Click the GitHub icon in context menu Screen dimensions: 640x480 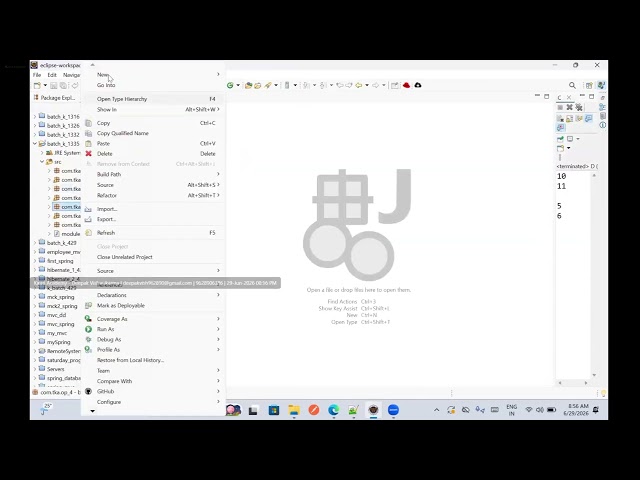[x=88, y=391]
